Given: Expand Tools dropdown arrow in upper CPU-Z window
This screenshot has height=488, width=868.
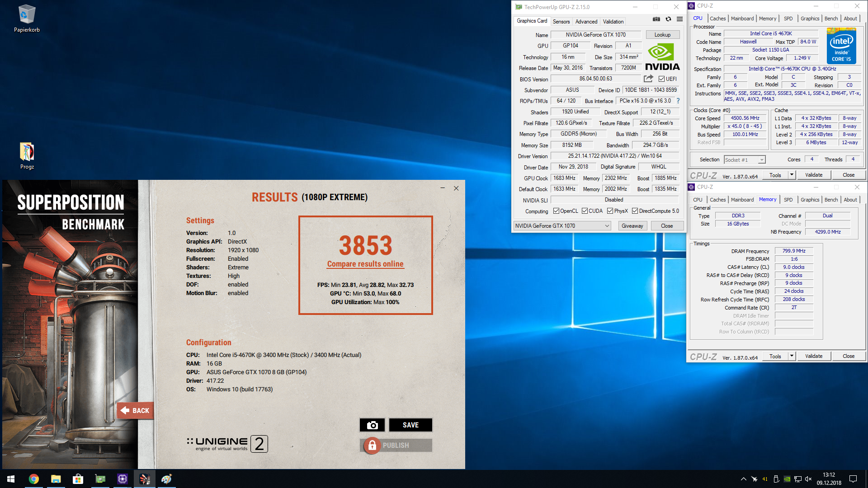Looking at the screenshot, I should tap(792, 175).
